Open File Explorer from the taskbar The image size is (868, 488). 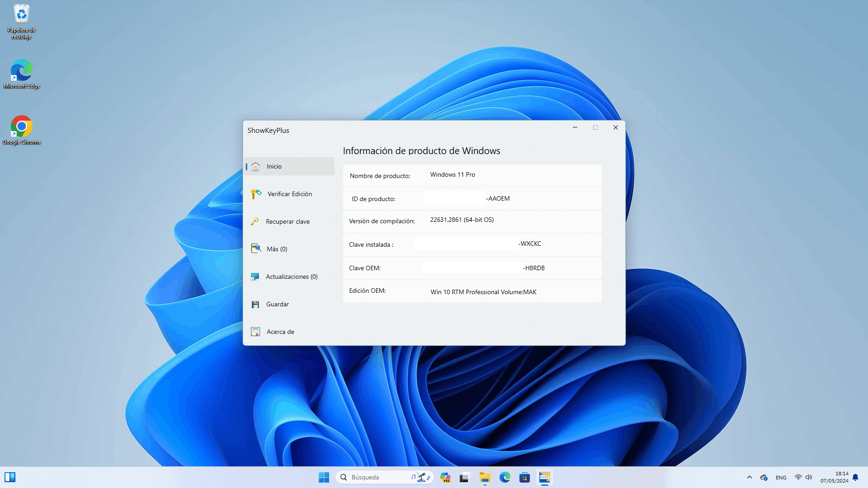(x=485, y=477)
